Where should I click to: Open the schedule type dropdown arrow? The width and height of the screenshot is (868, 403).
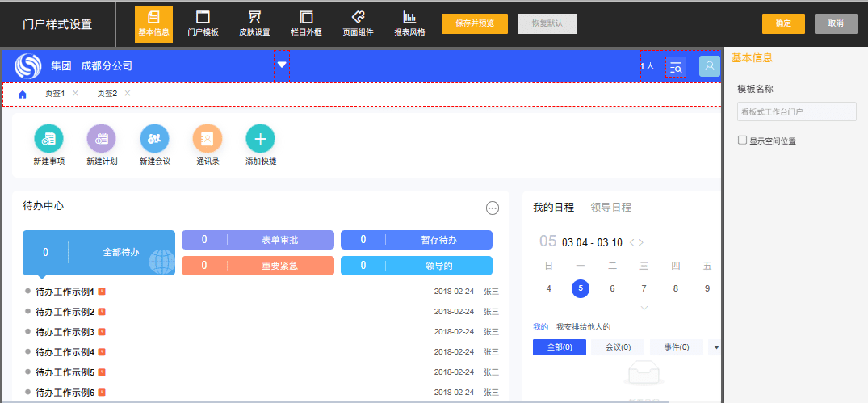click(717, 347)
